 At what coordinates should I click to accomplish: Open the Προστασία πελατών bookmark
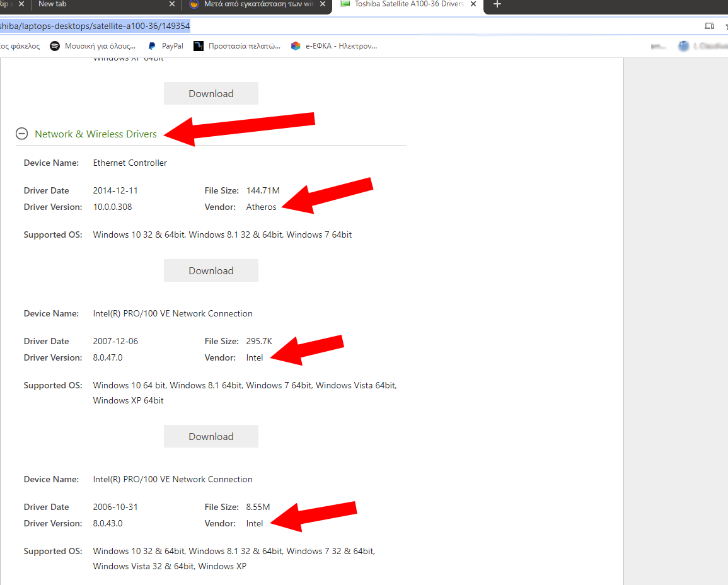tap(237, 46)
